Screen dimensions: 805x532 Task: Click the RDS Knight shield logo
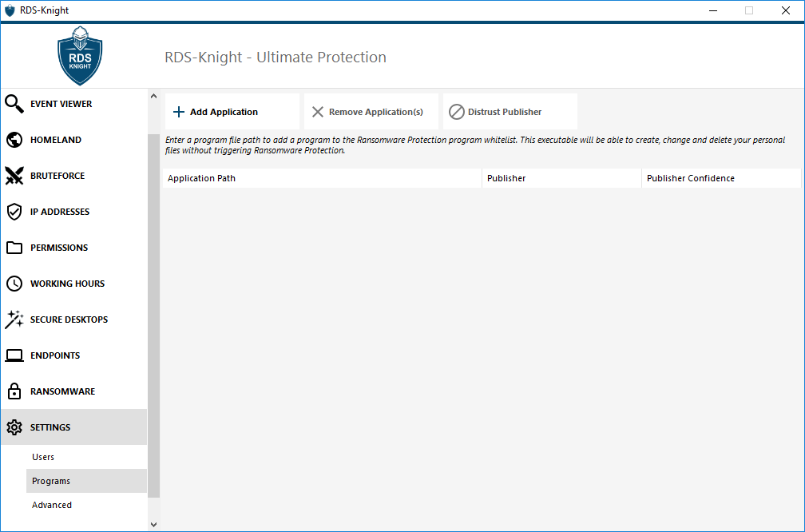80,58
